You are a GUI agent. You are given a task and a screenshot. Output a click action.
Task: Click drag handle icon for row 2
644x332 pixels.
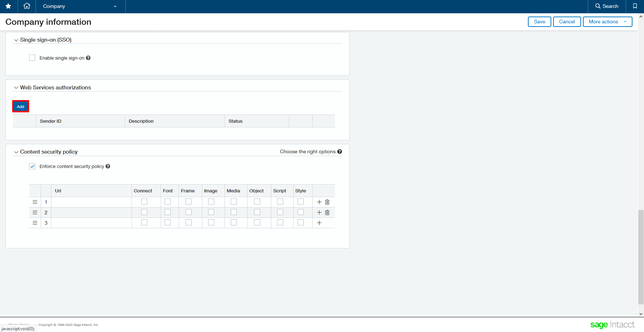click(35, 212)
